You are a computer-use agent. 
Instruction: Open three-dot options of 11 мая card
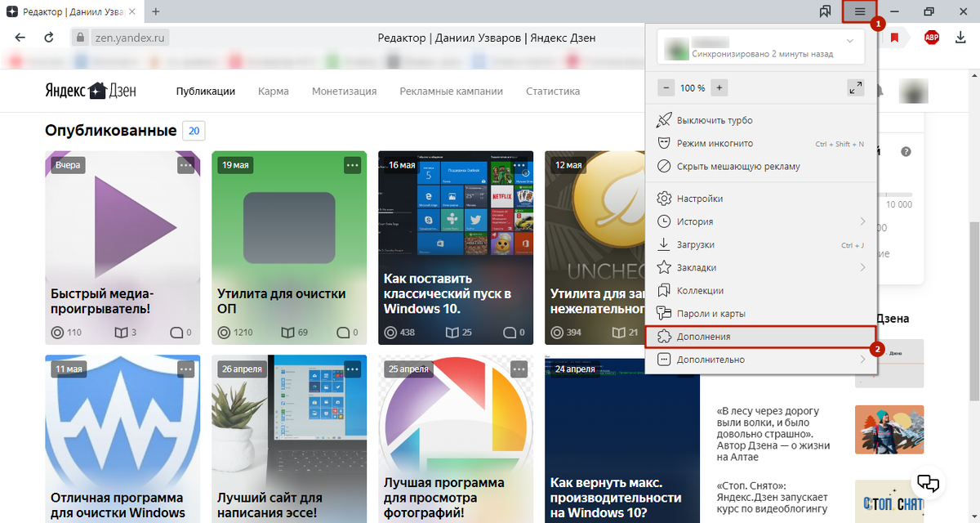pyautogui.click(x=186, y=369)
